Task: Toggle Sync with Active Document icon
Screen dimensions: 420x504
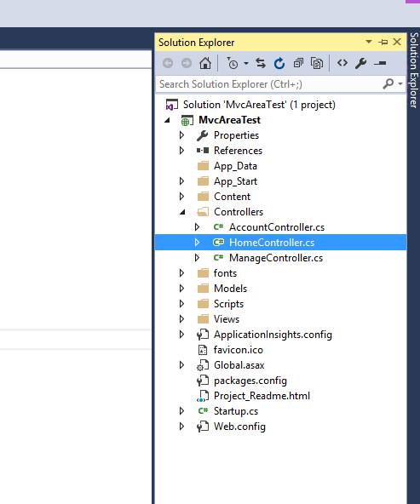Action: tap(261, 63)
